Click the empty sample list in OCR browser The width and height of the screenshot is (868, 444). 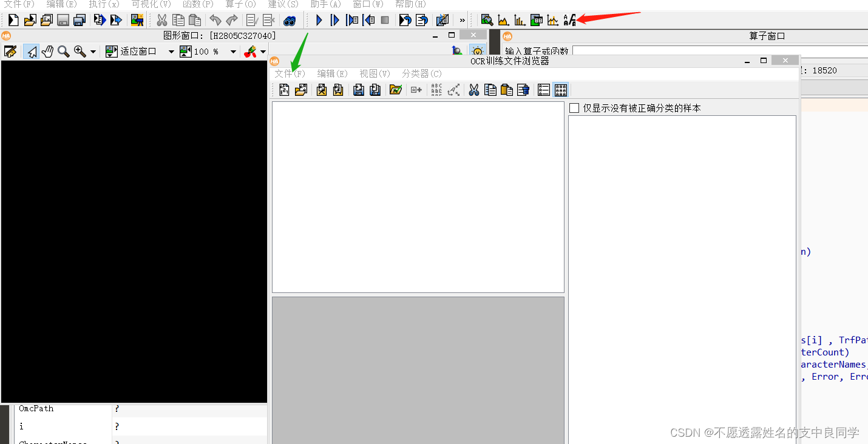(x=682, y=279)
